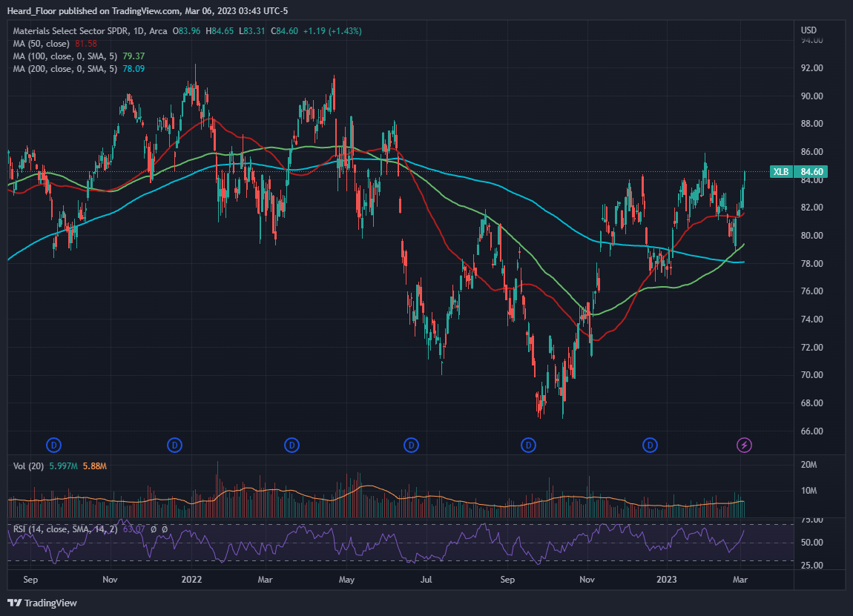
Task: Select the change value +1.19 (+1.43%)
Action: coord(332,31)
